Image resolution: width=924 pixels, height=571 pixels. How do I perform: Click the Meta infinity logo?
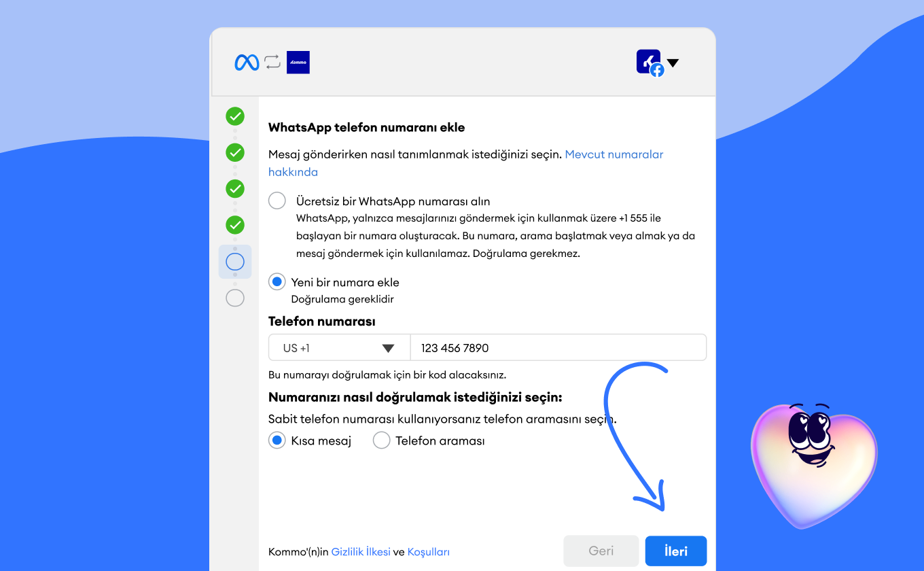247,63
